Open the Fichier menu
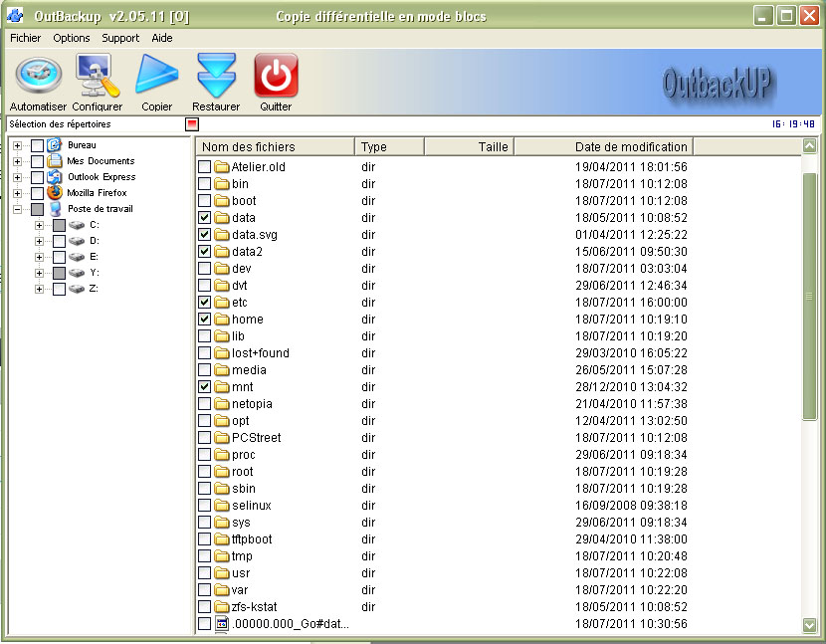This screenshot has width=826, height=644. point(25,38)
